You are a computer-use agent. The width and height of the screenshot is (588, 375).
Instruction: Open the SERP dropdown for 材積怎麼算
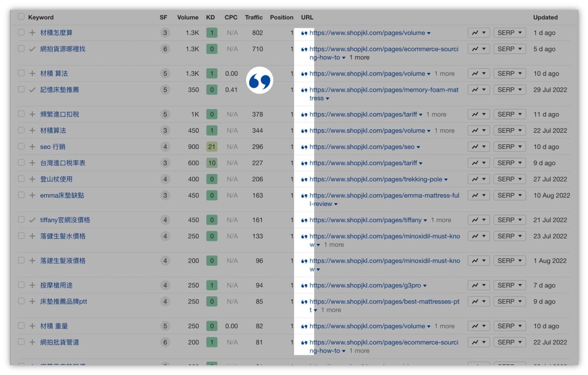tap(510, 33)
